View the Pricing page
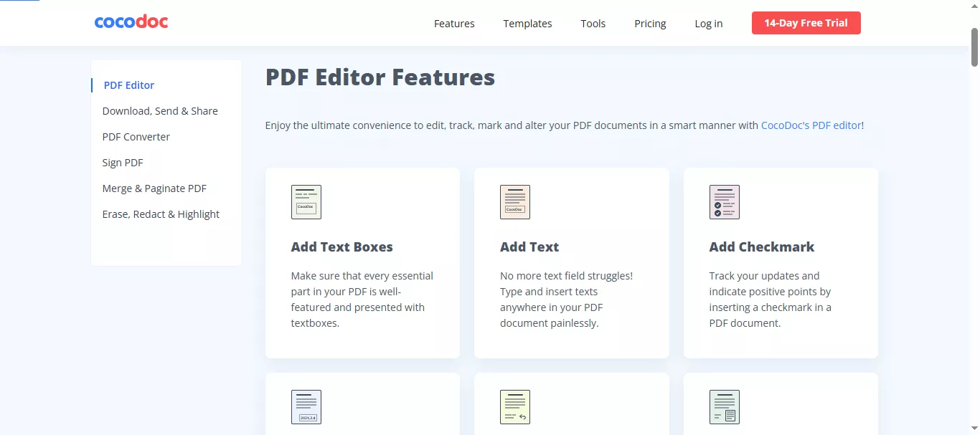This screenshot has width=980, height=435. pyautogui.click(x=649, y=23)
